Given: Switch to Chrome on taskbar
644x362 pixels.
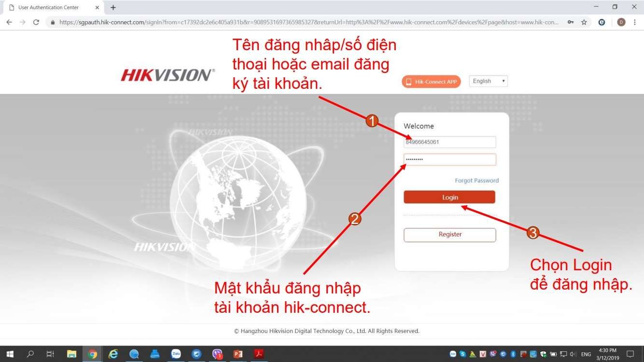Looking at the screenshot, I should (92, 354).
